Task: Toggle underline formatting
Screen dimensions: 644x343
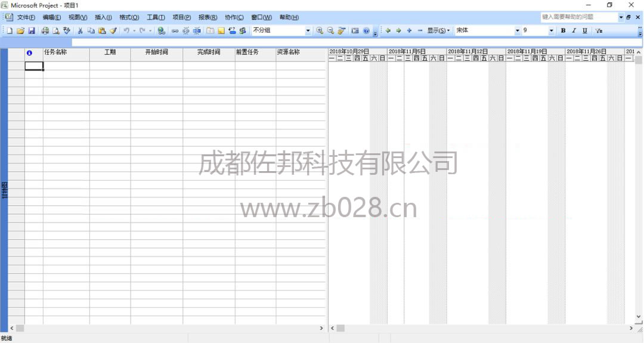Action: 585,31
